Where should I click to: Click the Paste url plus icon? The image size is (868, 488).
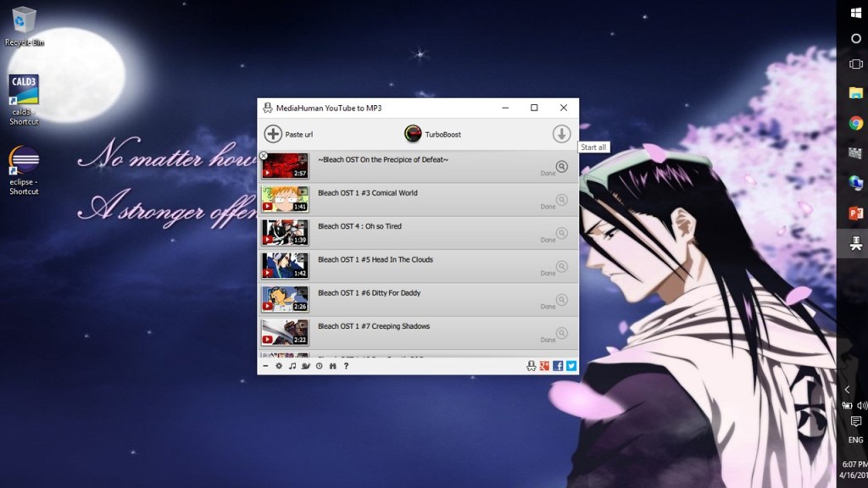(x=273, y=134)
